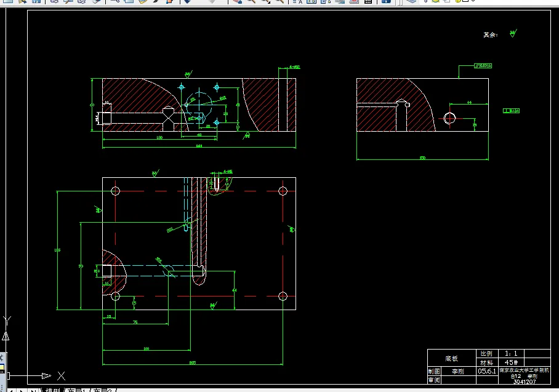
Task: Select the 180 dimension in top section view
Action: (x=159, y=138)
